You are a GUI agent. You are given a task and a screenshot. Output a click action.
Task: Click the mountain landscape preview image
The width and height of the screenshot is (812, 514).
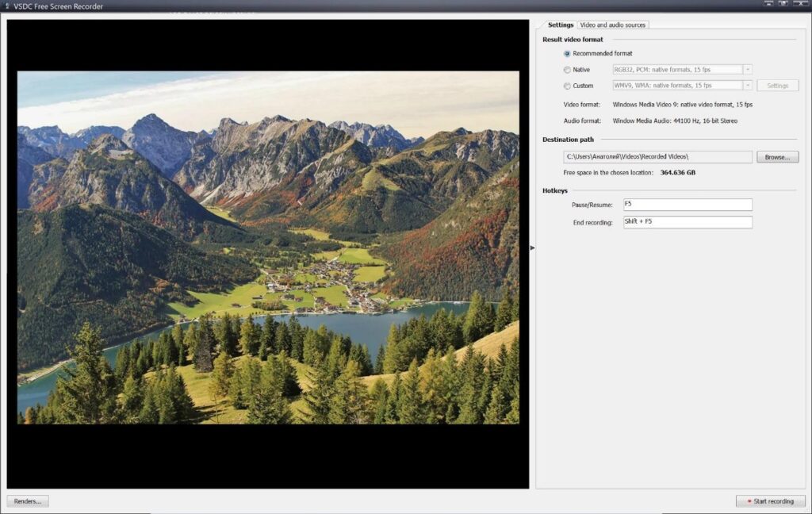click(268, 247)
